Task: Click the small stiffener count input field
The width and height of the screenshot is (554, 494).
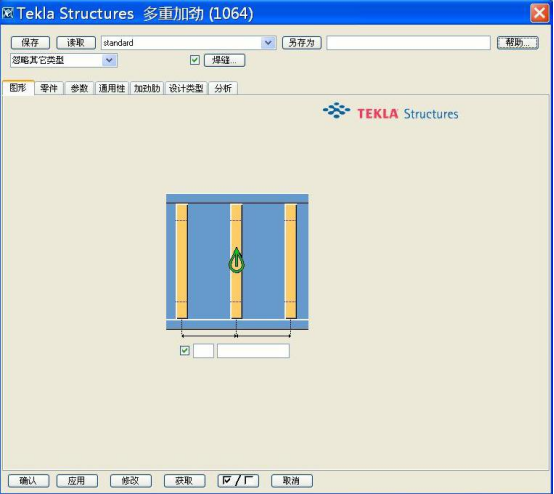Action: point(204,351)
